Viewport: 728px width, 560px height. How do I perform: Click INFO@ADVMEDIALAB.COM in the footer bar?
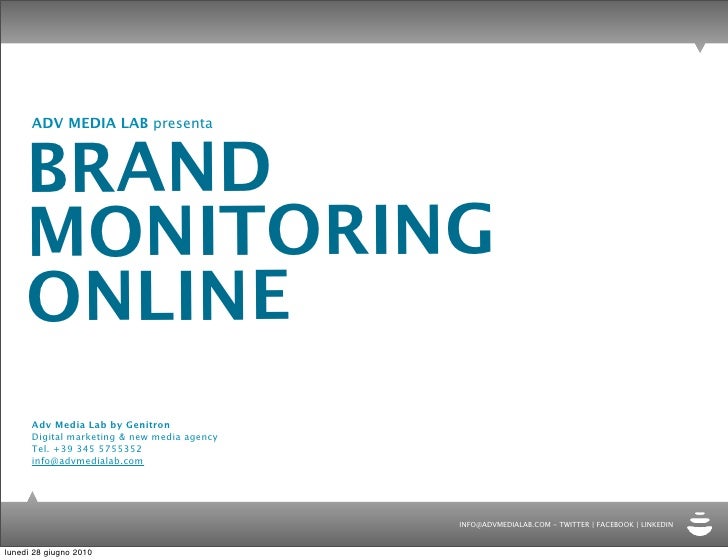(505, 524)
